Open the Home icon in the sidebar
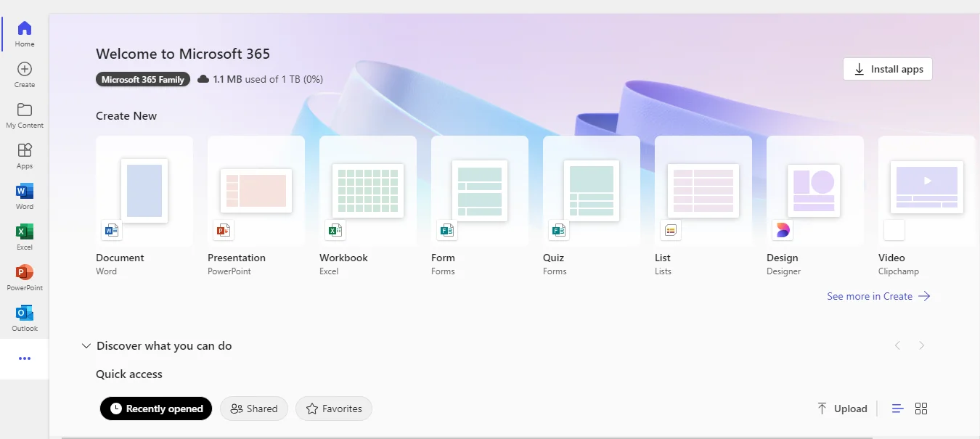The height and width of the screenshot is (439, 980). pos(25,28)
